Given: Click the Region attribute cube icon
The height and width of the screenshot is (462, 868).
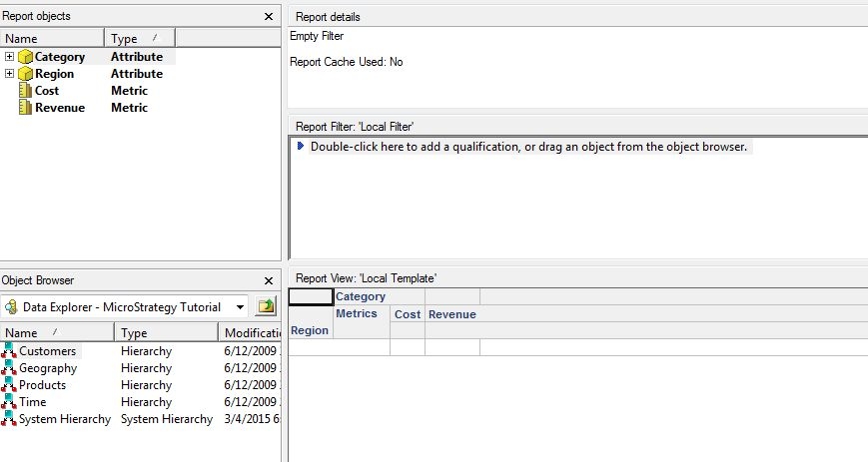Looking at the screenshot, I should click(x=25, y=74).
